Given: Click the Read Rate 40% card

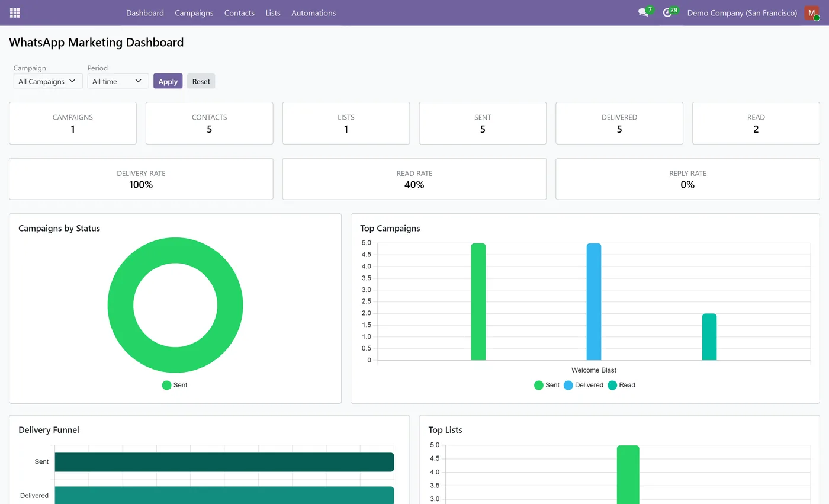Looking at the screenshot, I should point(415,179).
